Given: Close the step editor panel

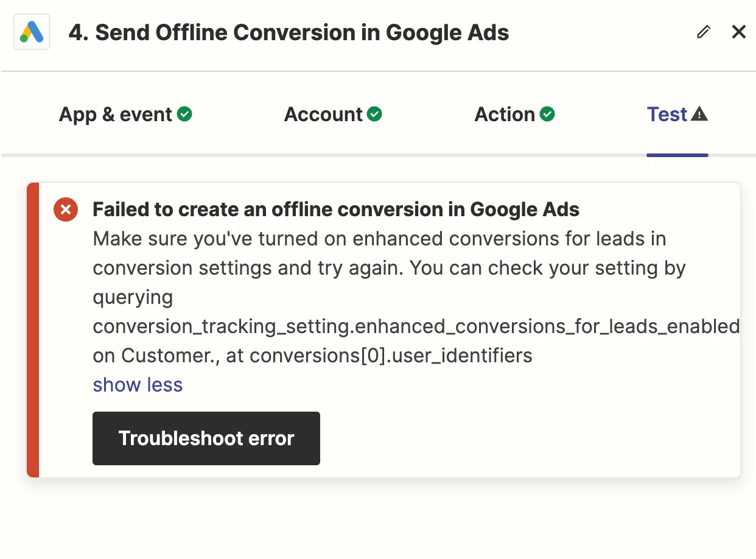Looking at the screenshot, I should 739,32.
